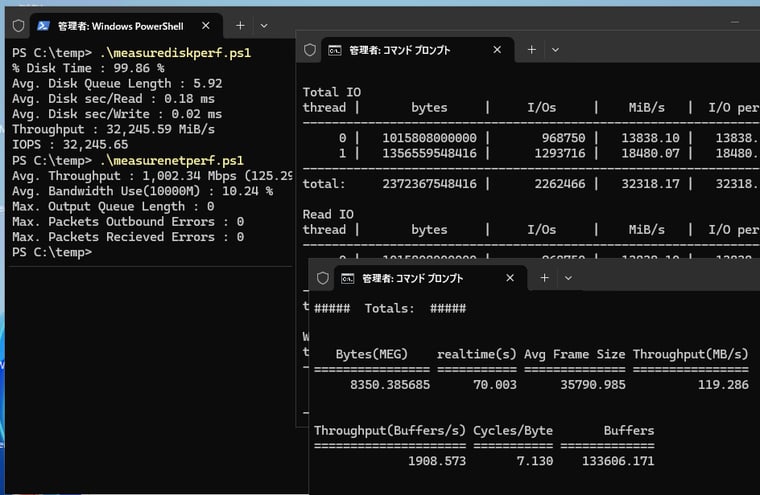Click 'Throughput : 32,245.59 MiB/s' line
Screen dimensions: 760x495
113,129
